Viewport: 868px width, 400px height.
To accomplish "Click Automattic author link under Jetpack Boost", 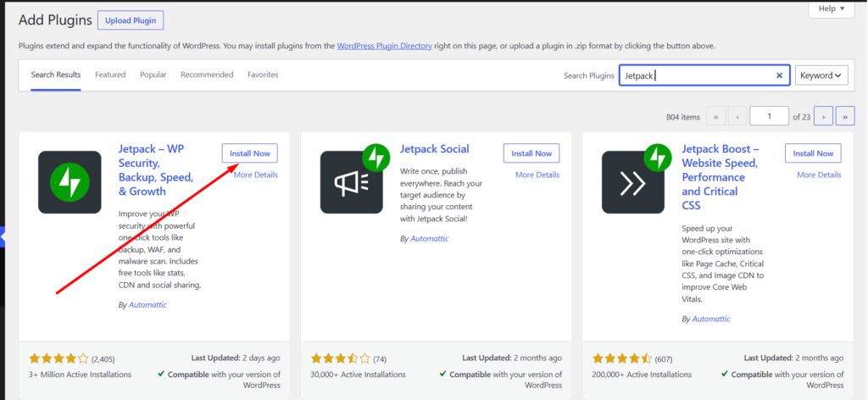I will [x=711, y=319].
